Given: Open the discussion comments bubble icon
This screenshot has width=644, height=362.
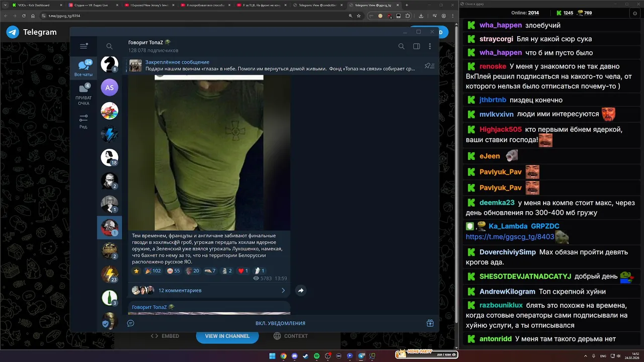Looking at the screenshot, I should coord(130,323).
